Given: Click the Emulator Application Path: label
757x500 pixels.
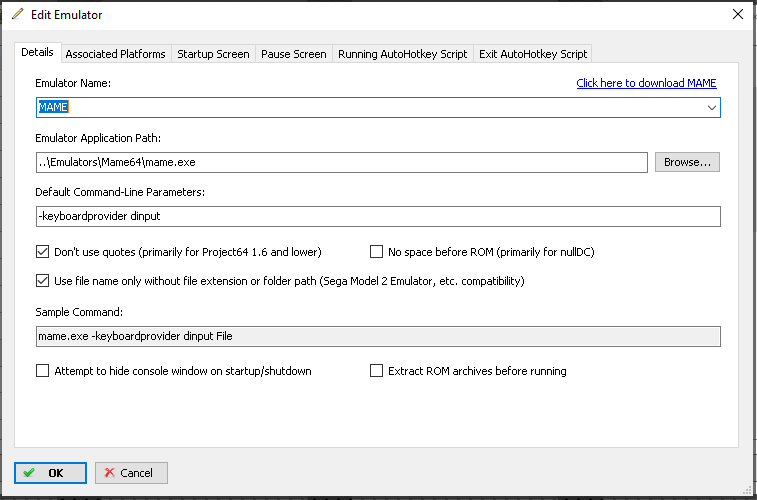Looking at the screenshot, I should point(98,138).
